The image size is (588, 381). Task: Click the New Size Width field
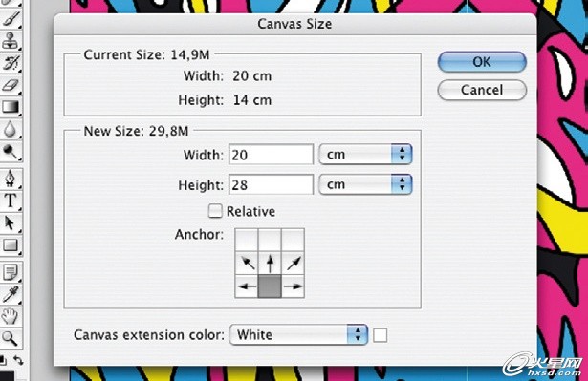[271, 155]
